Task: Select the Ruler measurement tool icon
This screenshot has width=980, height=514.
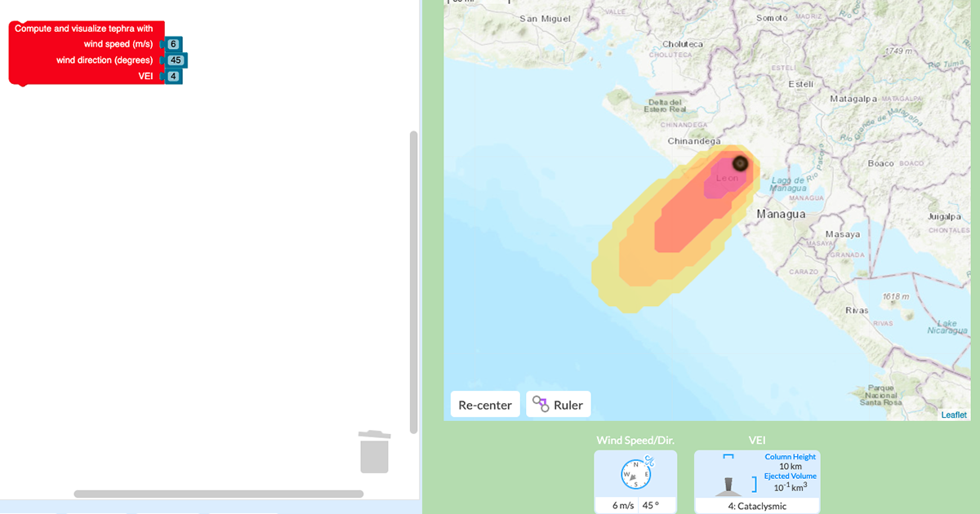Action: (x=542, y=404)
